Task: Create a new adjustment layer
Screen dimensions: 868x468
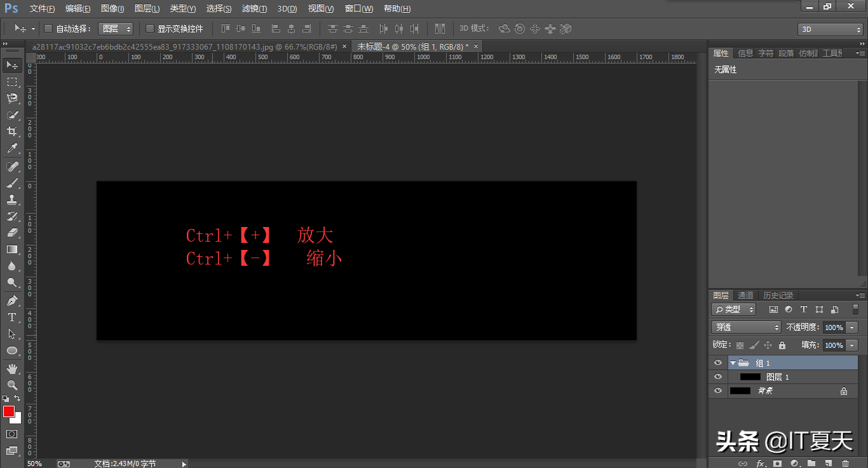Action: (x=794, y=464)
